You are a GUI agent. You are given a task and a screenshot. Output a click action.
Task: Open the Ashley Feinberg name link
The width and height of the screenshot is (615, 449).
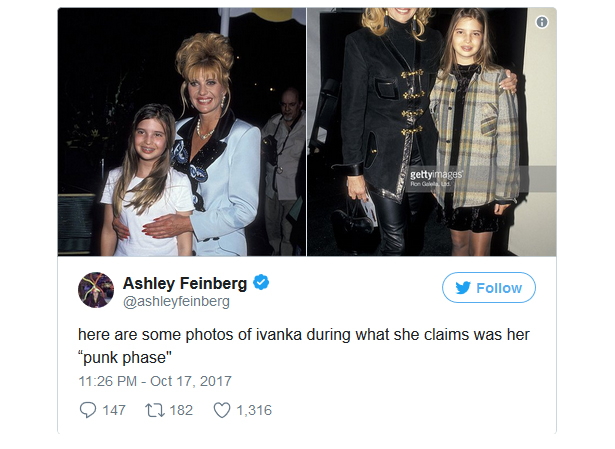tap(185, 283)
